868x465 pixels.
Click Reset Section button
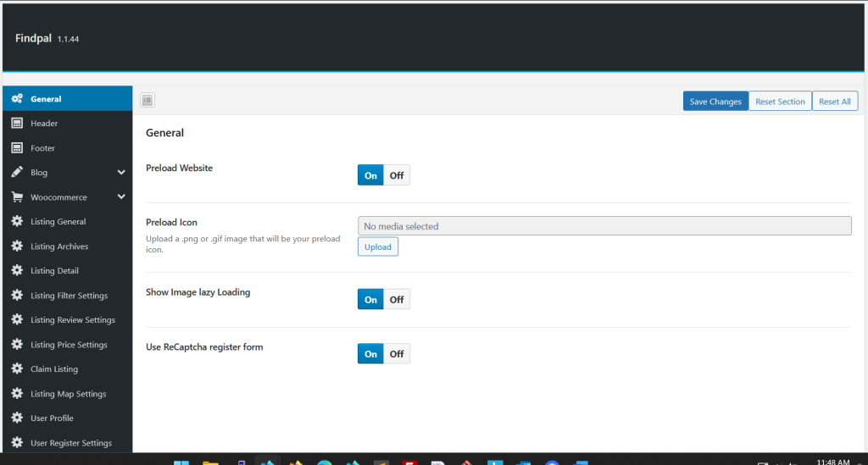tap(780, 102)
